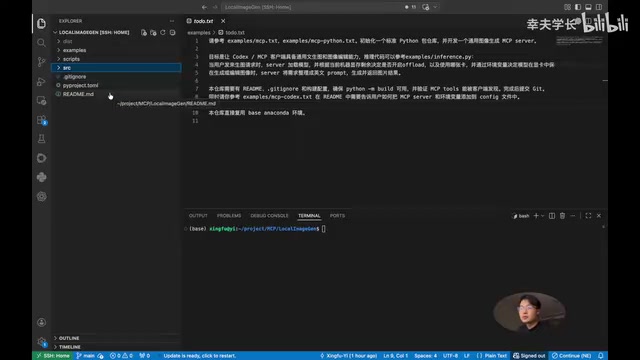This screenshot has height=360, width=640.
Task: Open Copilot chat dropdown arrow in title bar
Action: coord(435,7)
